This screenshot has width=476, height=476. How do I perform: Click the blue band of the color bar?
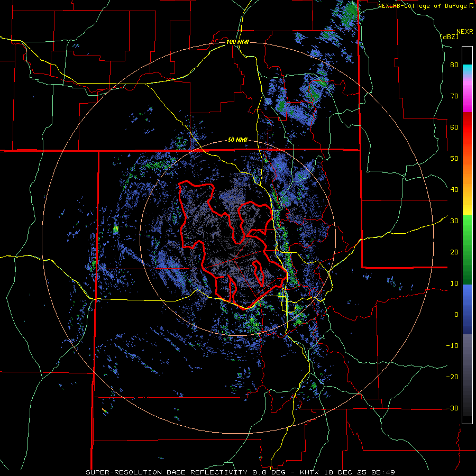click(x=467, y=309)
